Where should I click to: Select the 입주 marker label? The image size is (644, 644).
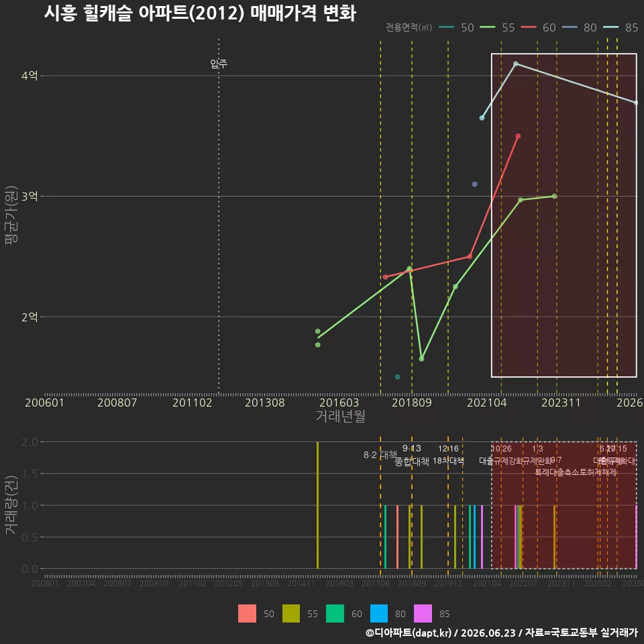[219, 63]
